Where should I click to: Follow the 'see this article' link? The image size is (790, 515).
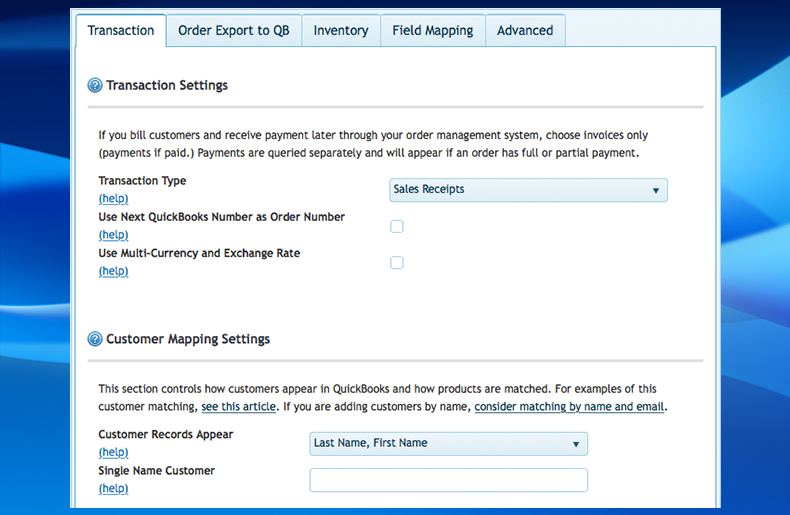pos(239,407)
